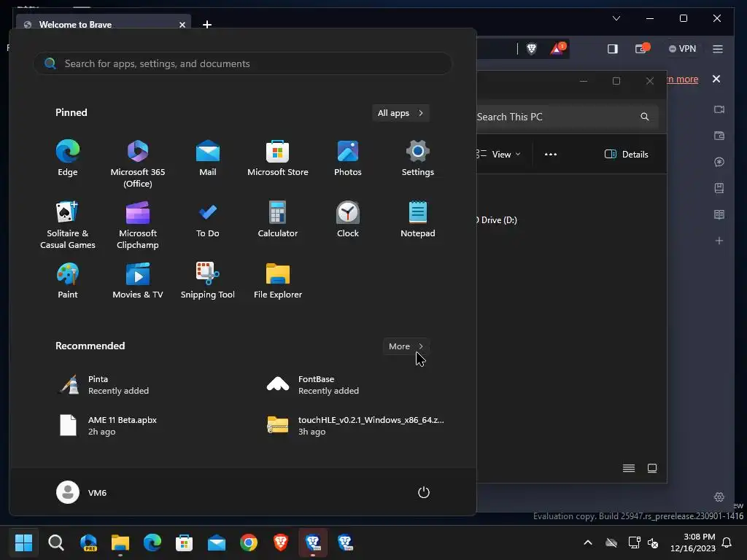Screen dimensions: 747x560
Task: Open Settings from pinned apps
Action: (418, 158)
